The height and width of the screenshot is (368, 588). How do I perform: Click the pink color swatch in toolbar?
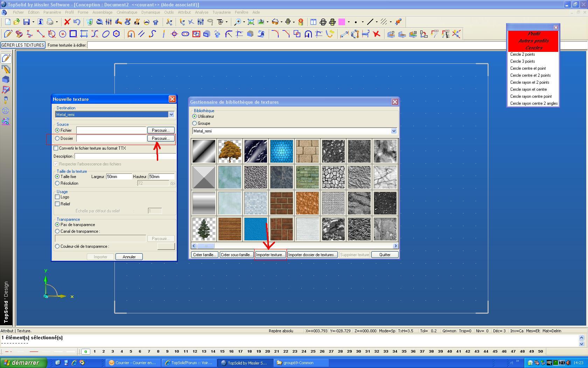click(x=342, y=22)
